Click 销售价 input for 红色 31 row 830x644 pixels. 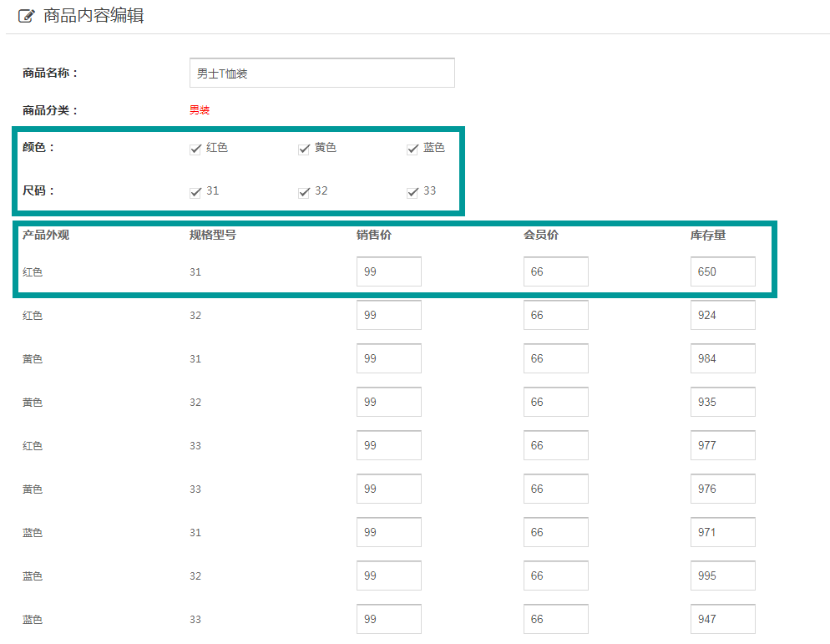tap(388, 271)
